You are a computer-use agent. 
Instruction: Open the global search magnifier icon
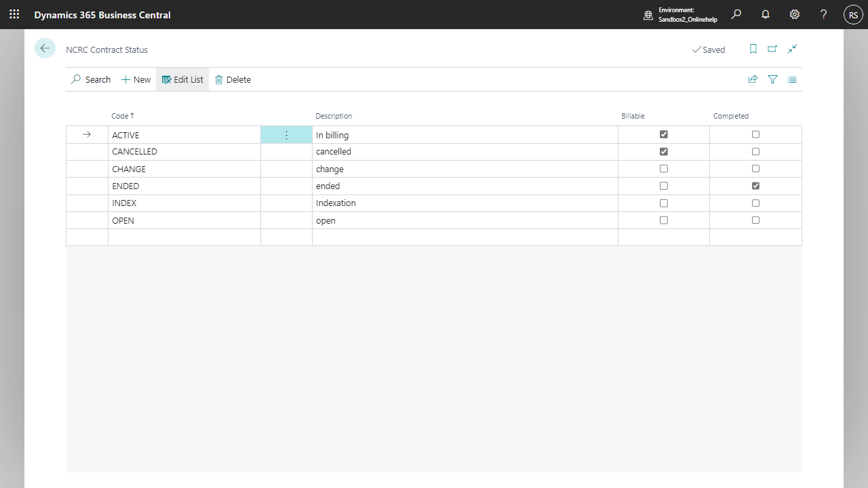click(x=736, y=14)
